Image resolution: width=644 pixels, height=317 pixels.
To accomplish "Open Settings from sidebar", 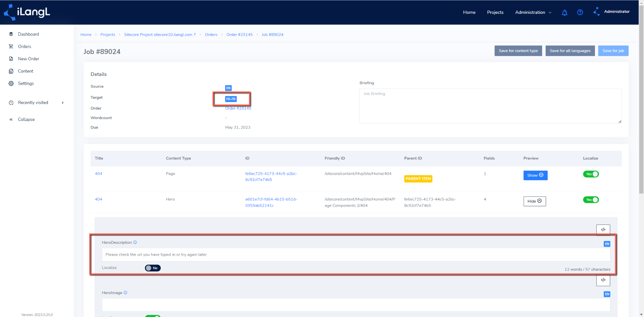I will point(26,83).
